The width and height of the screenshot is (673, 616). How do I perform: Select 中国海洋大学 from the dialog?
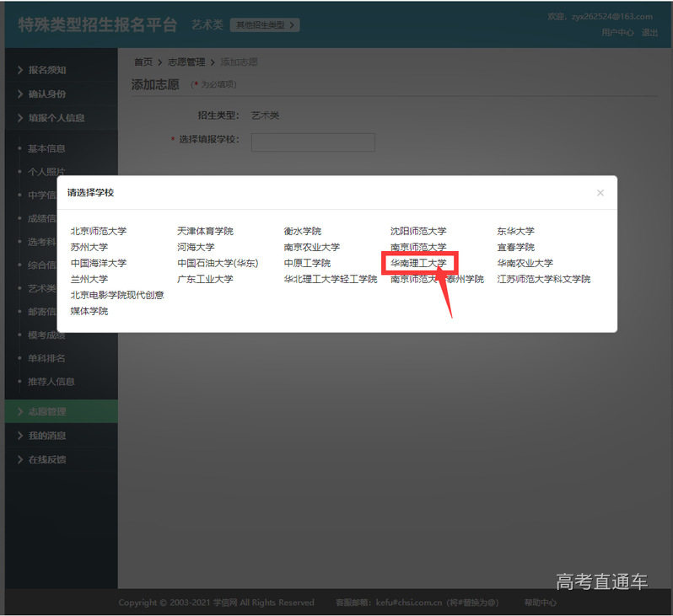tap(98, 263)
